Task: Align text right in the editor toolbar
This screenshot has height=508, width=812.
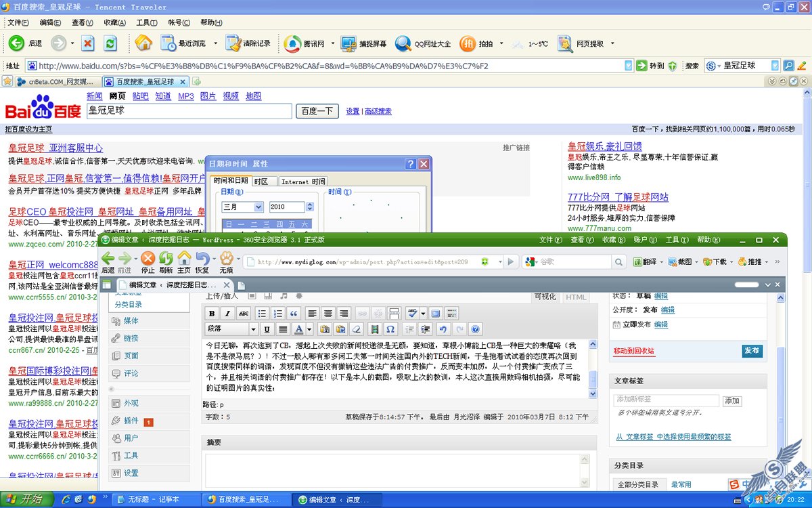Action: pos(344,313)
